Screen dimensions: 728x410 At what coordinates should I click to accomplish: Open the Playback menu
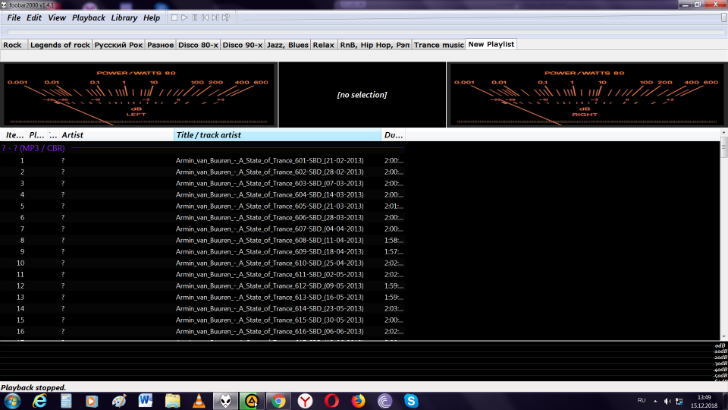(x=88, y=18)
